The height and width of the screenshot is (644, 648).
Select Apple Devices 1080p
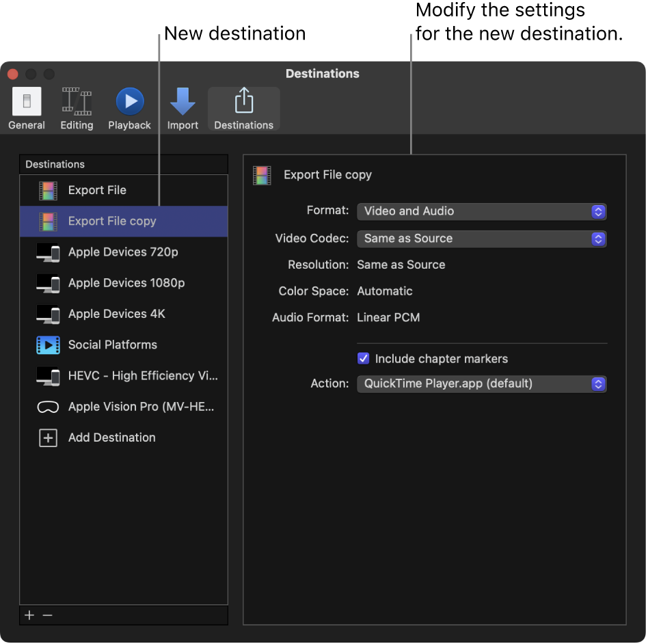(113, 283)
